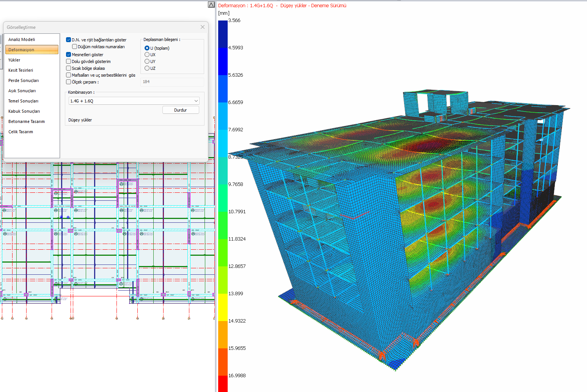Choose the UZ displacement component
Screen dimensions: 587x392
(x=147, y=68)
